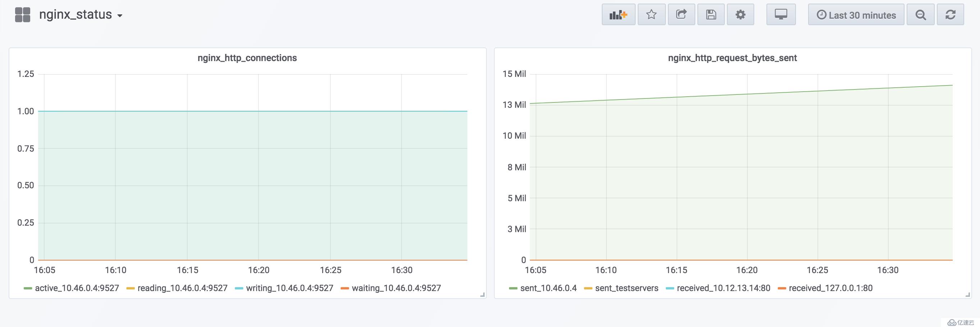Viewport: 980px width, 327px height.
Task: Refresh the dashboard
Action: [950, 15]
